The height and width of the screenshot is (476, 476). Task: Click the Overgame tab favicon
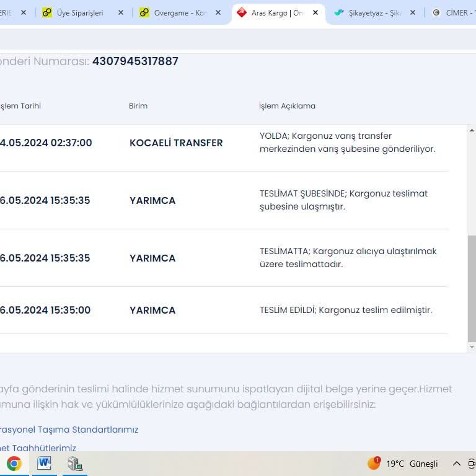click(144, 13)
